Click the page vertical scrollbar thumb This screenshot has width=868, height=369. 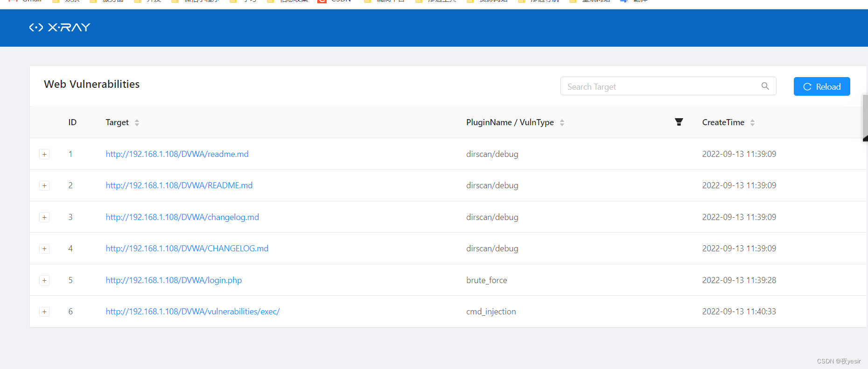click(x=865, y=118)
